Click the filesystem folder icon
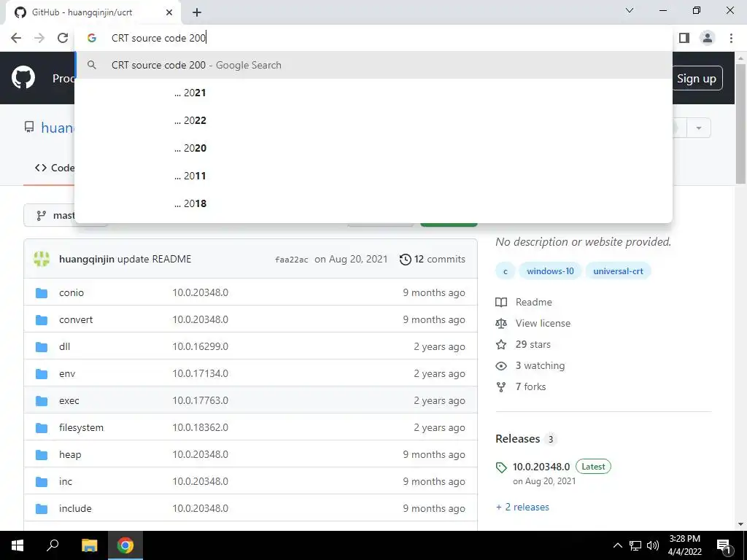The width and height of the screenshot is (747, 560). click(x=42, y=427)
